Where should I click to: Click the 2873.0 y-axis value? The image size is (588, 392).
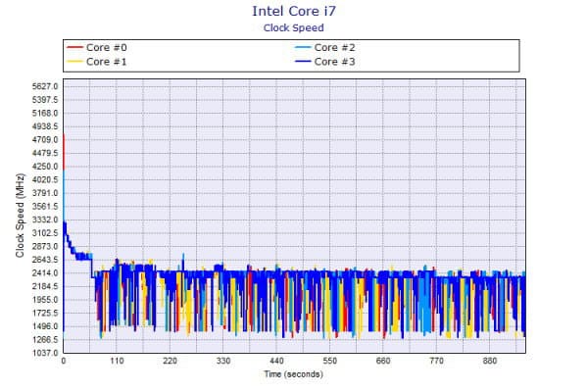point(45,246)
